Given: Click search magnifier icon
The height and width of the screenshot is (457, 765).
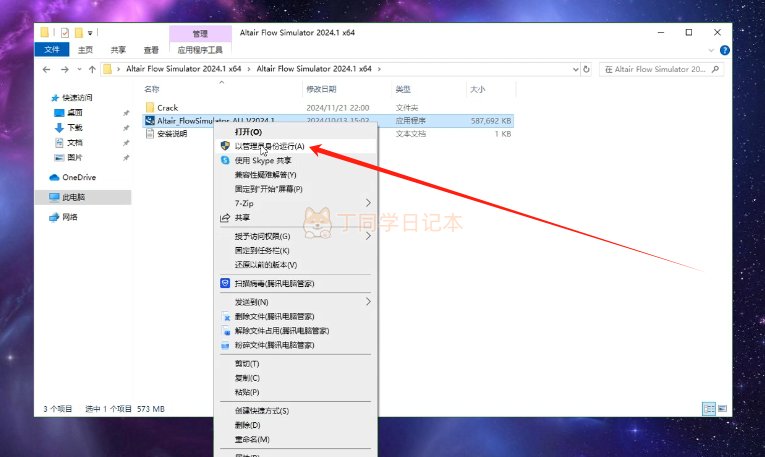Looking at the screenshot, I should click(715, 69).
